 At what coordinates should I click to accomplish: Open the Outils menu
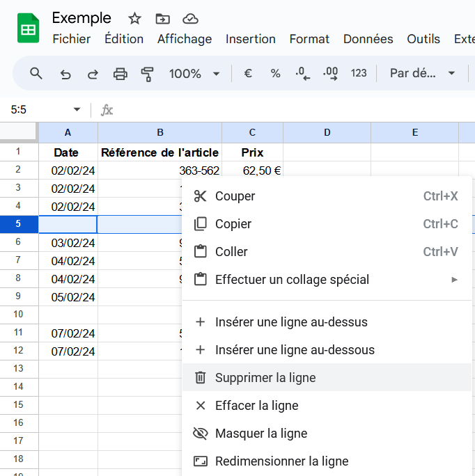423,39
